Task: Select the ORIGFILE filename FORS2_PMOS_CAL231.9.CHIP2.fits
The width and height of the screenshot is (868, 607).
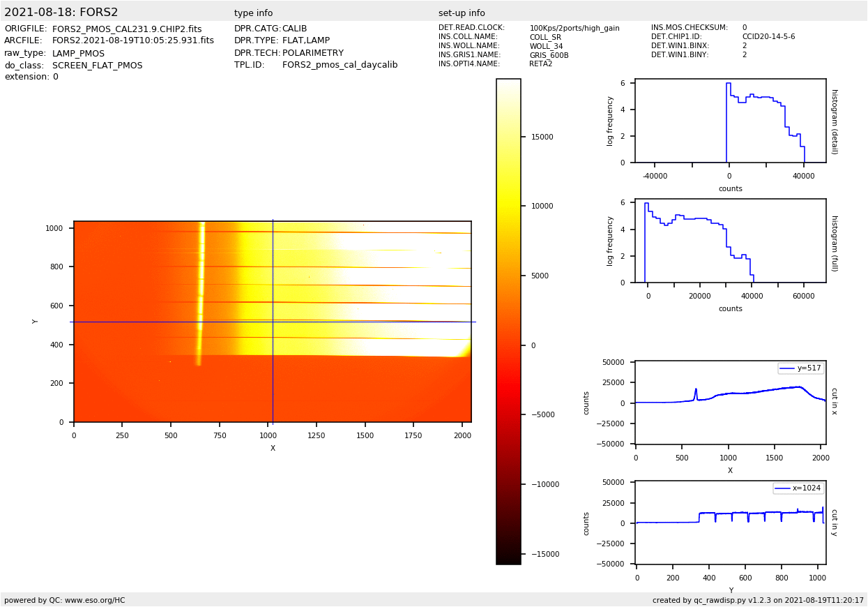Action: tap(127, 29)
